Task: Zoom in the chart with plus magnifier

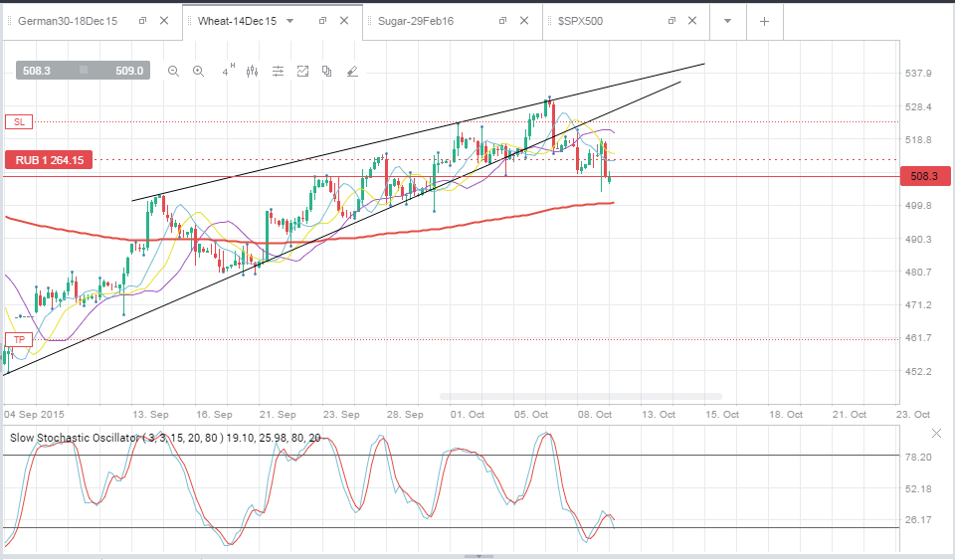Action: tap(199, 72)
